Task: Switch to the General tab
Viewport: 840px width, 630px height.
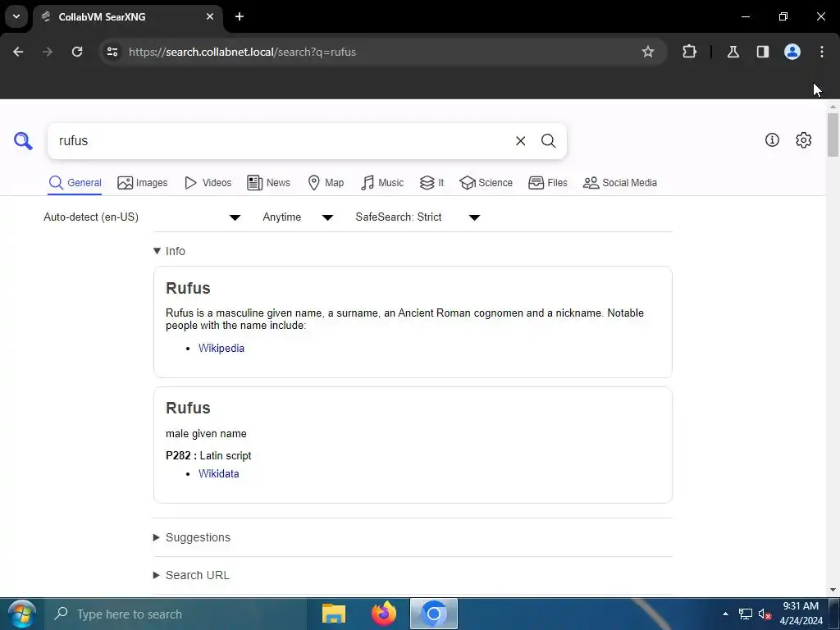Action: pos(75,183)
